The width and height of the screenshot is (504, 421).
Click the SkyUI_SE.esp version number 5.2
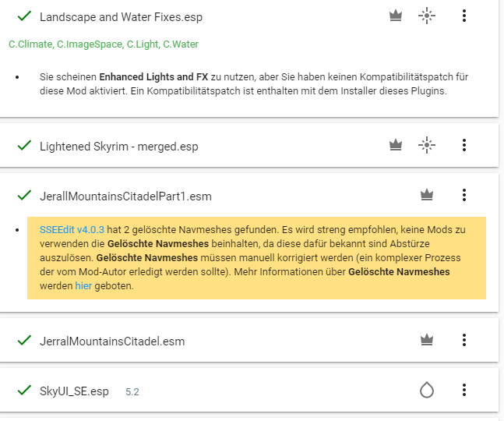(x=132, y=391)
